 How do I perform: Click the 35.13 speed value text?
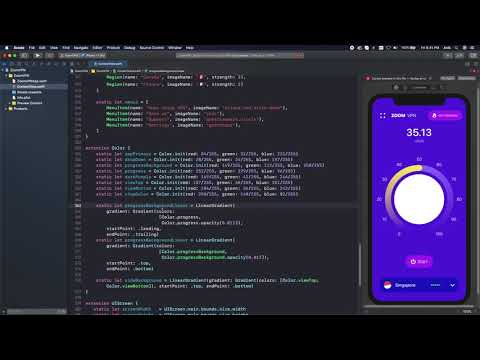(x=419, y=133)
